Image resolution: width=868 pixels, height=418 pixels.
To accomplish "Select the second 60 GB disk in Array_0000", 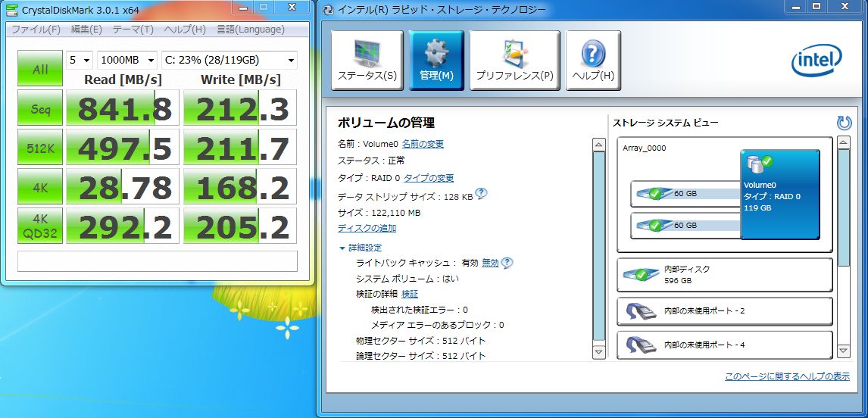I will click(x=685, y=226).
